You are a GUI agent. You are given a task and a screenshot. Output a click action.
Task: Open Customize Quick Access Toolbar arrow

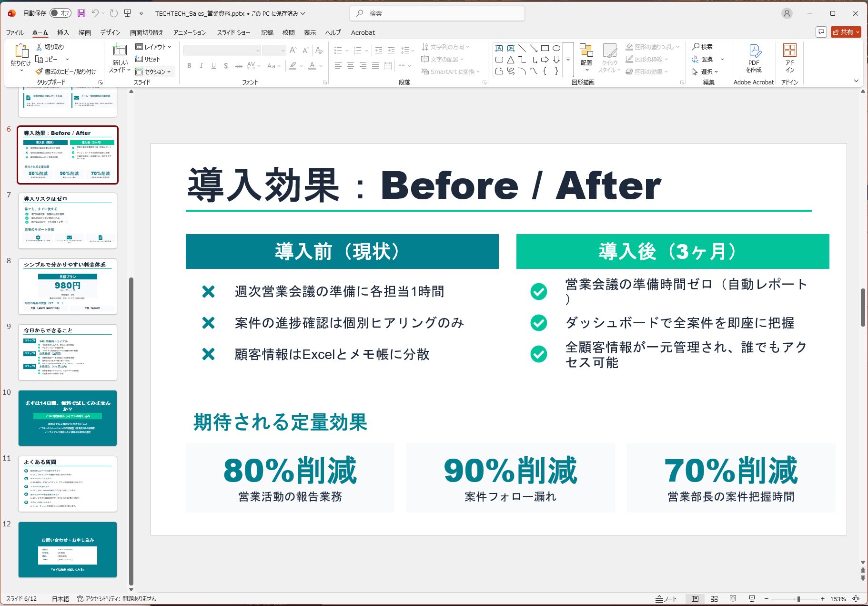coord(141,13)
